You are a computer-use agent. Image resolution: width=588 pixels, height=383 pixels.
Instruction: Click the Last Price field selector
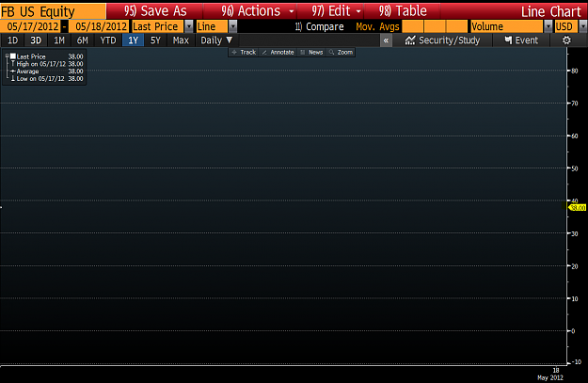pos(157,26)
